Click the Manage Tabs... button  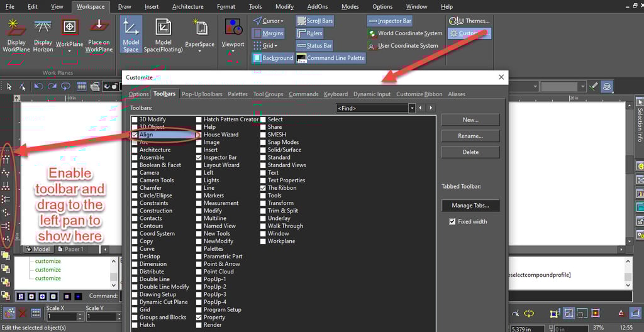coord(470,206)
